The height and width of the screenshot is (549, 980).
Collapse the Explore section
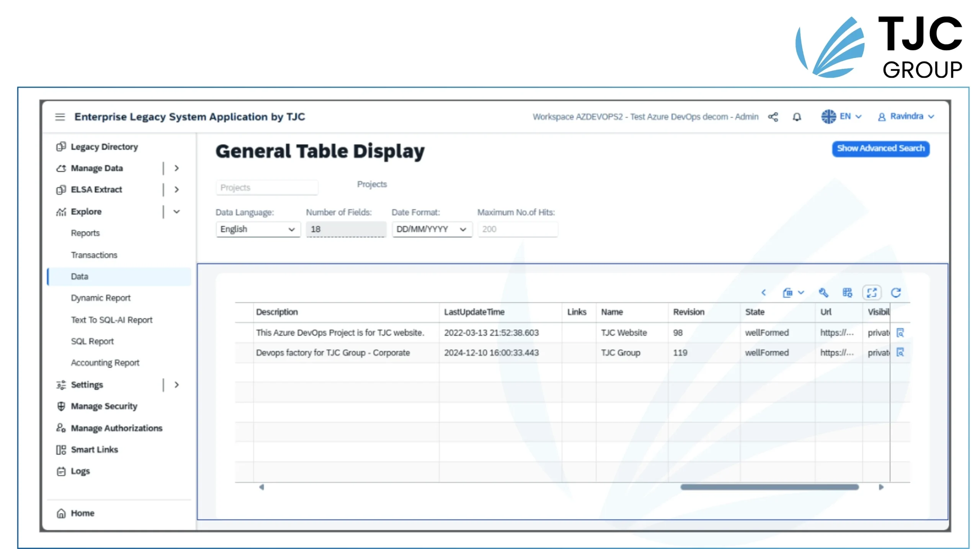coord(176,212)
